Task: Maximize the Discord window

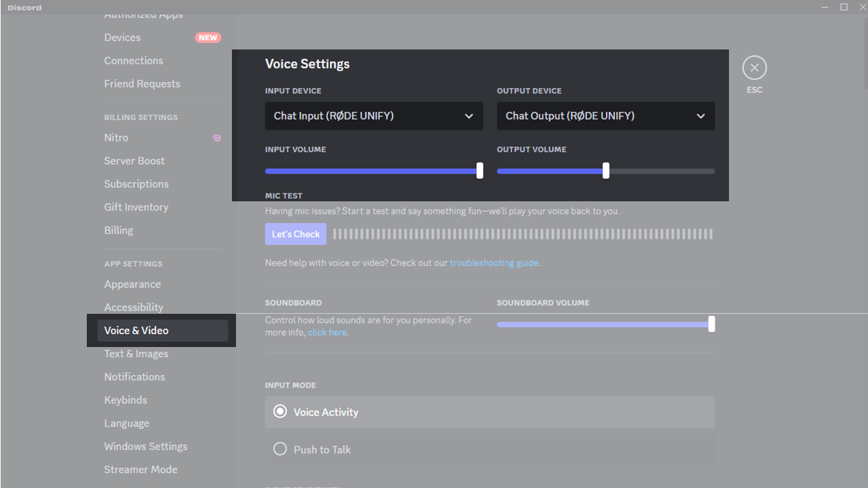Action: [844, 7]
